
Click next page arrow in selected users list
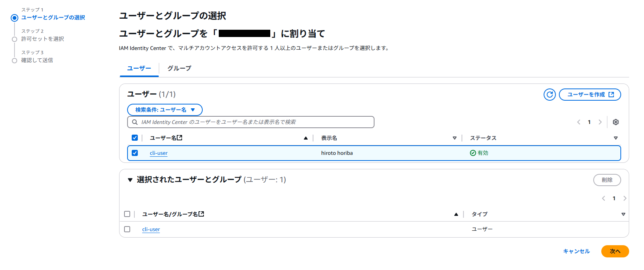coord(625,198)
